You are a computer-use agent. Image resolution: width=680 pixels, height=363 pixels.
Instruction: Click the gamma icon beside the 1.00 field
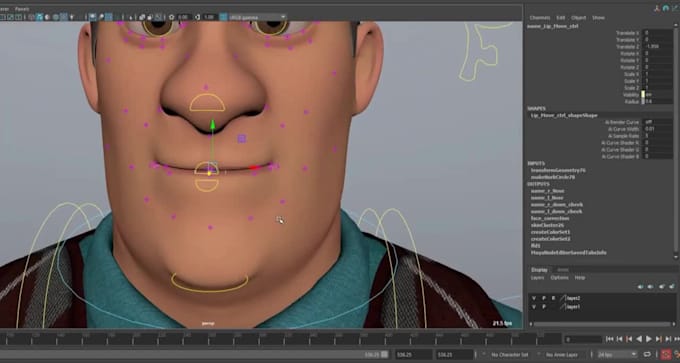pyautogui.click(x=197, y=17)
